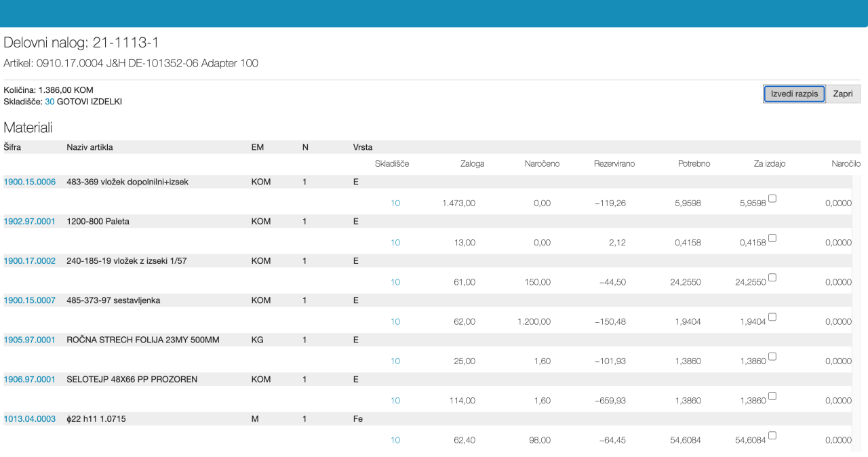The width and height of the screenshot is (868, 457).
Task: Click the Za izdajo column header
Action: (x=770, y=163)
